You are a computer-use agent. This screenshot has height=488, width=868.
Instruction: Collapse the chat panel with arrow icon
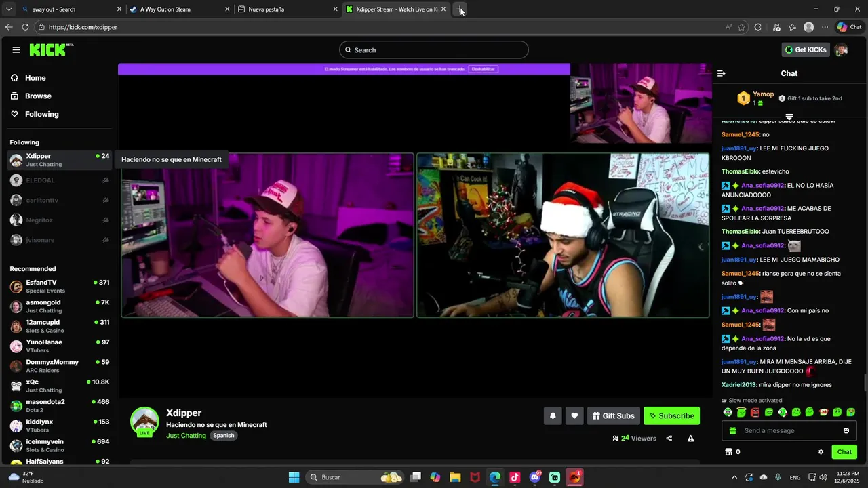(721, 73)
